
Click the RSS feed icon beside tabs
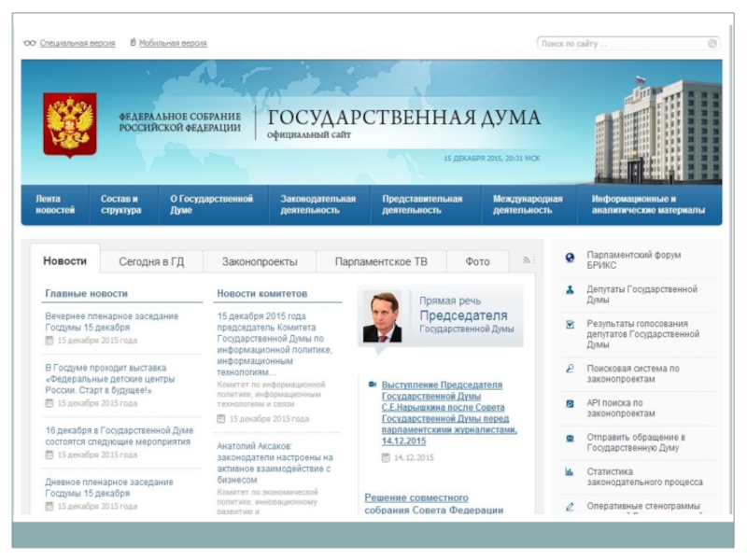tap(527, 260)
